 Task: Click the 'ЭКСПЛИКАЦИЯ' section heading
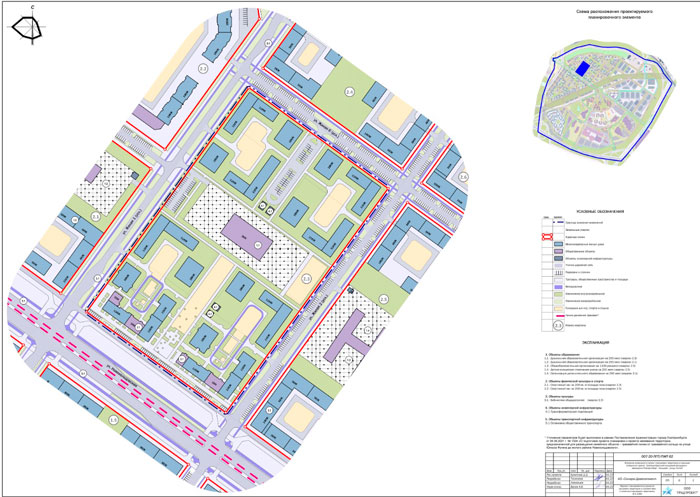pos(614,342)
